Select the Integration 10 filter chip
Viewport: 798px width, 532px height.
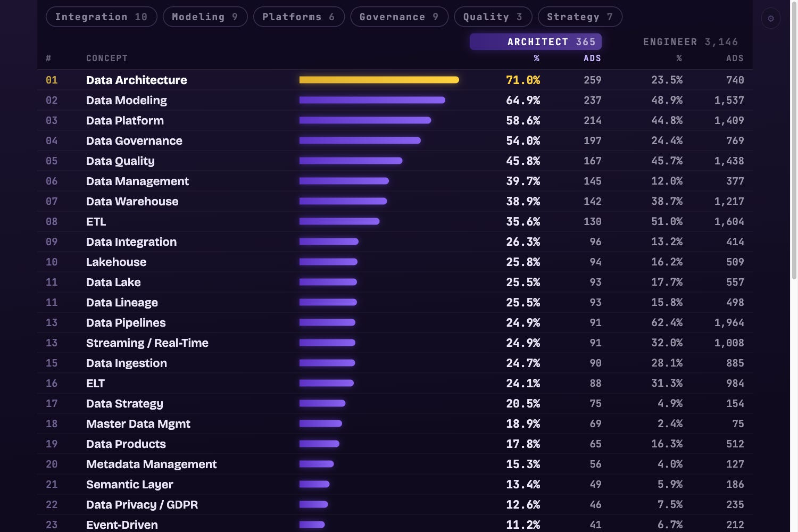point(101,17)
